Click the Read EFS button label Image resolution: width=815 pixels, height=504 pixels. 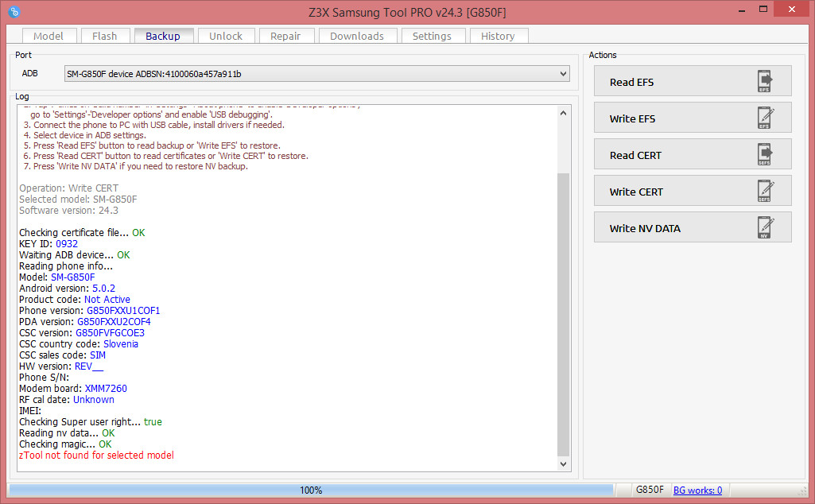[631, 82]
